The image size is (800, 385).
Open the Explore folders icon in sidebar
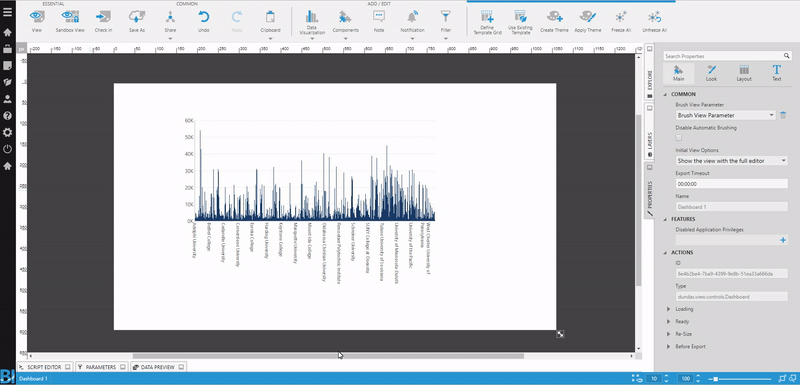pos(7,82)
